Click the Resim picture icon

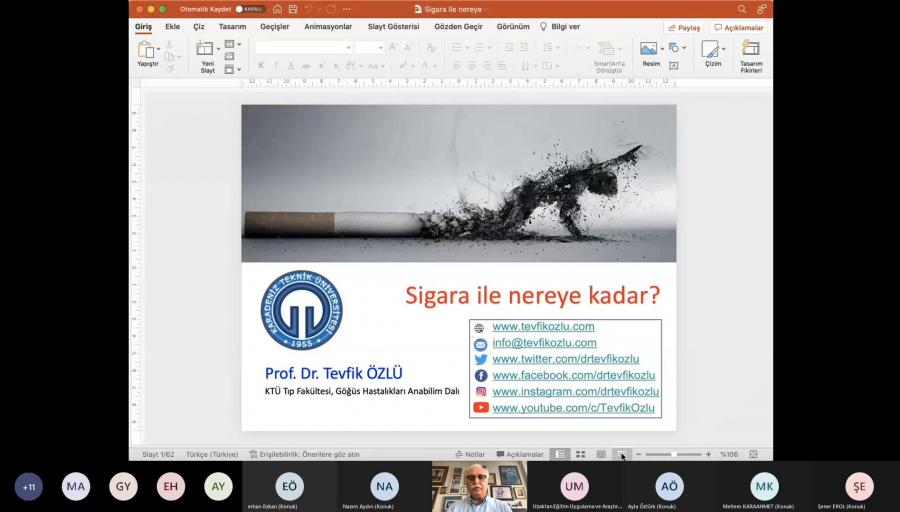[x=648, y=48]
